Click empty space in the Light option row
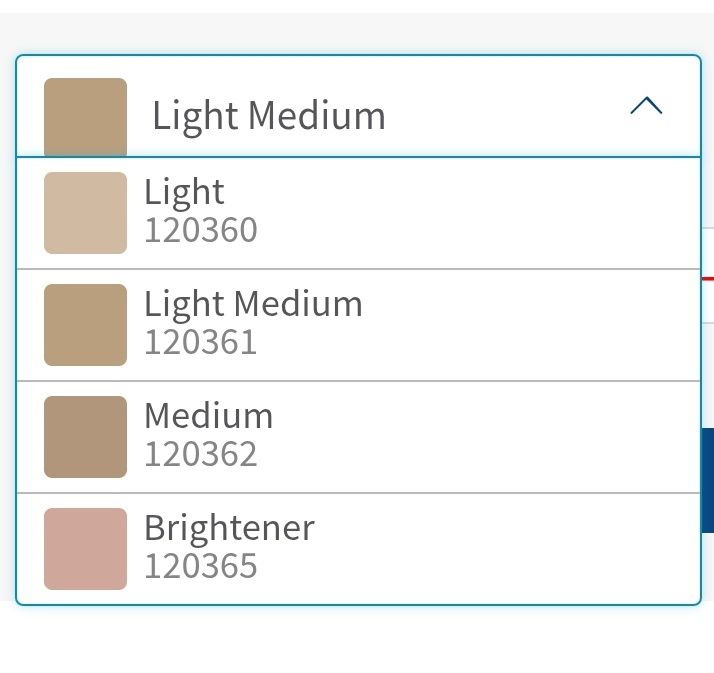The width and height of the screenshot is (714, 673). pyautogui.click(x=500, y=213)
